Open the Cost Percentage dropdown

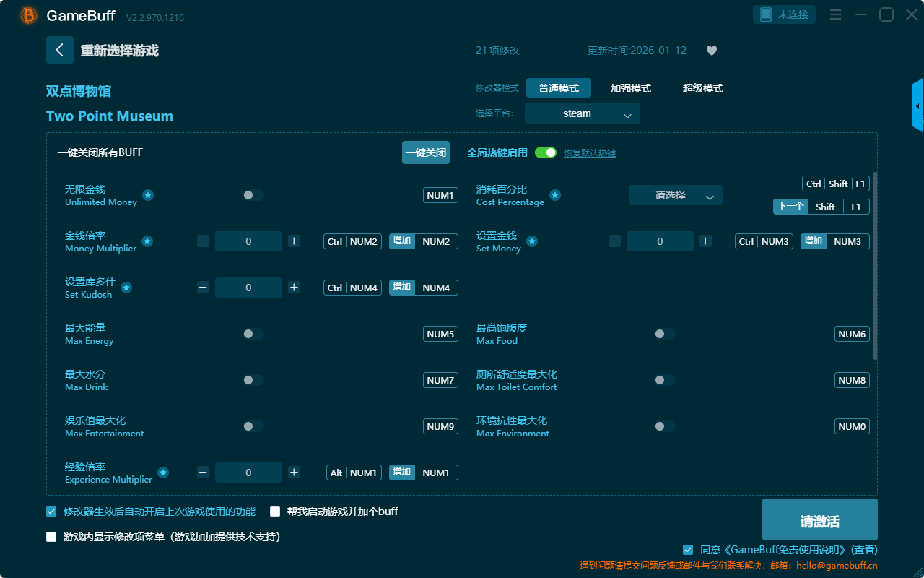(x=675, y=195)
